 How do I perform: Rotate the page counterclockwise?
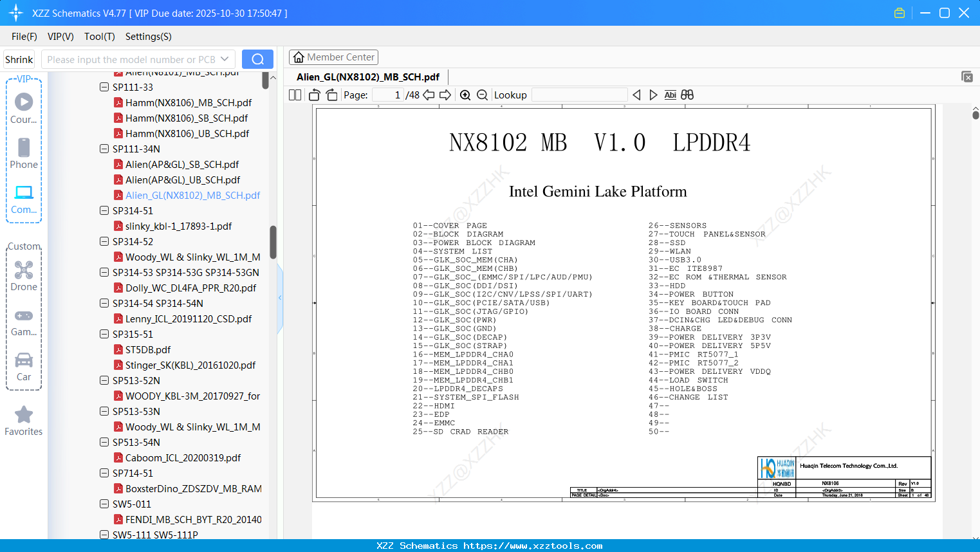point(315,95)
